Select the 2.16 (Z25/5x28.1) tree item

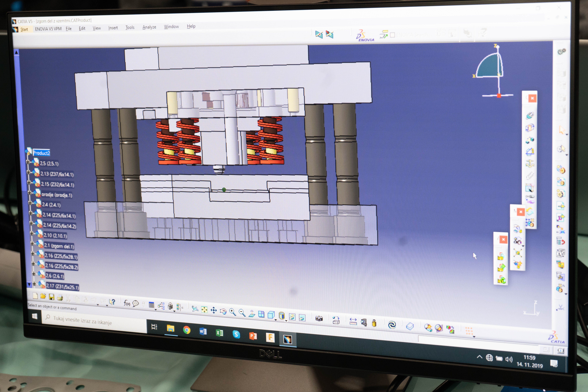click(x=61, y=256)
